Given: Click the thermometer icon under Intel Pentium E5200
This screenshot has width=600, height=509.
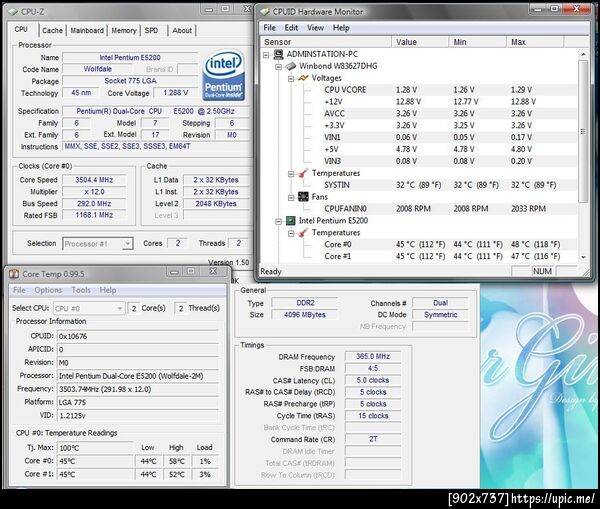Looking at the screenshot, I should point(303,233).
